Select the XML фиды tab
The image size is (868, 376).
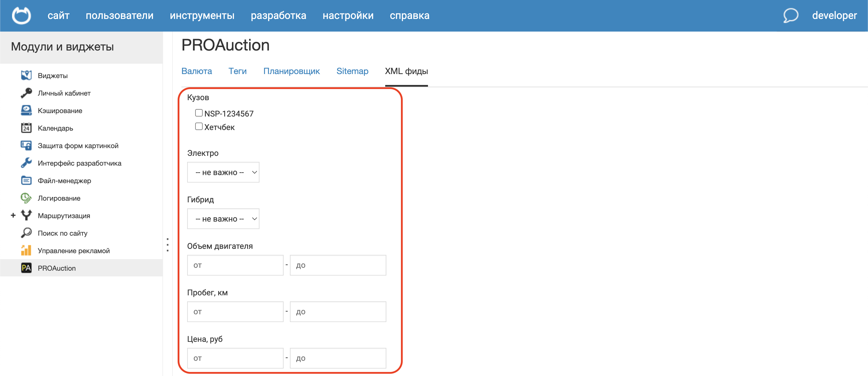click(406, 71)
